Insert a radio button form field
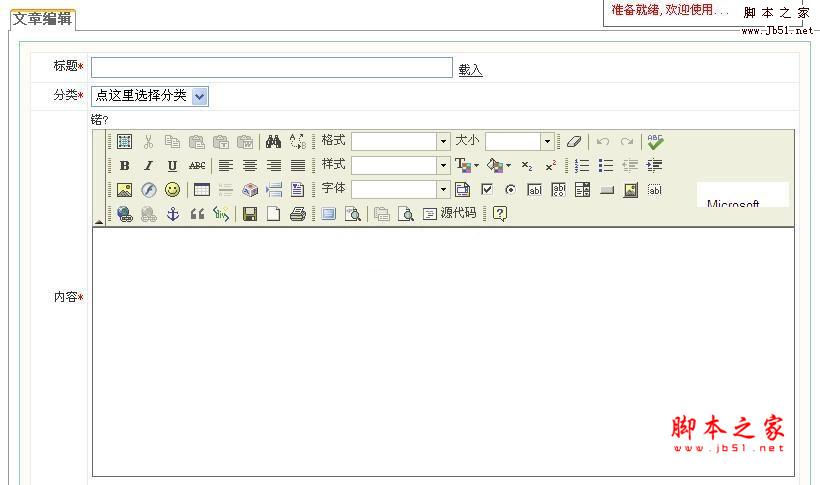820x485 pixels. (x=510, y=190)
